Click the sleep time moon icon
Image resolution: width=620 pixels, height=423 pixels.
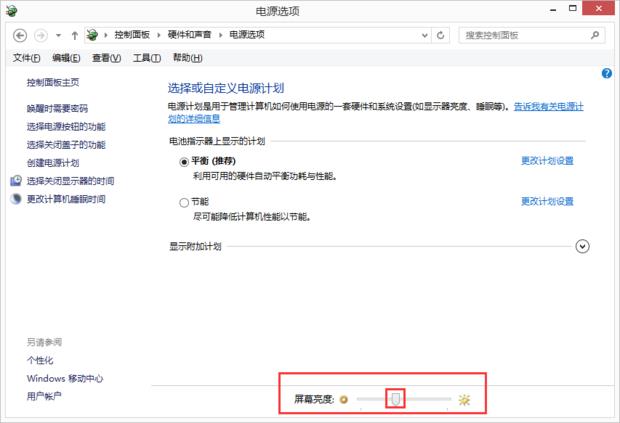[16, 199]
